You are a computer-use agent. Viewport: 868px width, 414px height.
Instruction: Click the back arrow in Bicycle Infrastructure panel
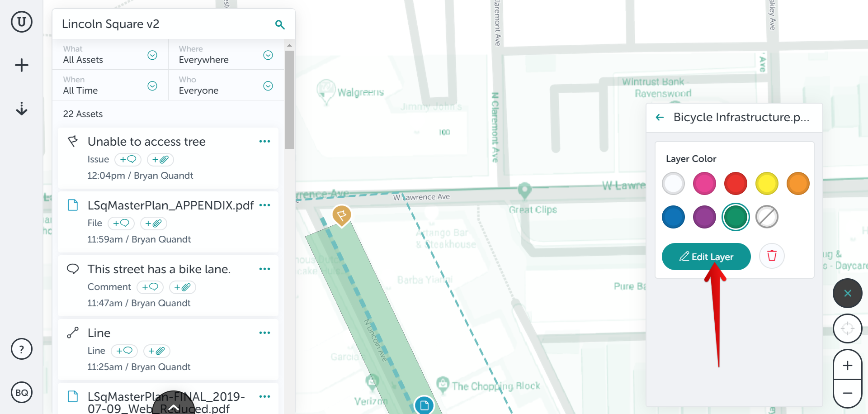(x=660, y=118)
